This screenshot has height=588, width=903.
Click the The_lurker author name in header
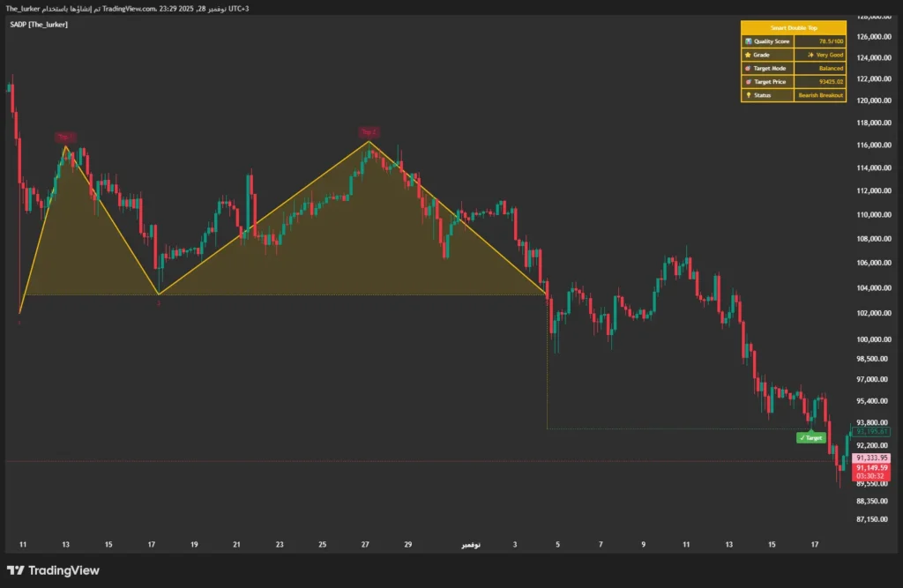tap(22, 9)
